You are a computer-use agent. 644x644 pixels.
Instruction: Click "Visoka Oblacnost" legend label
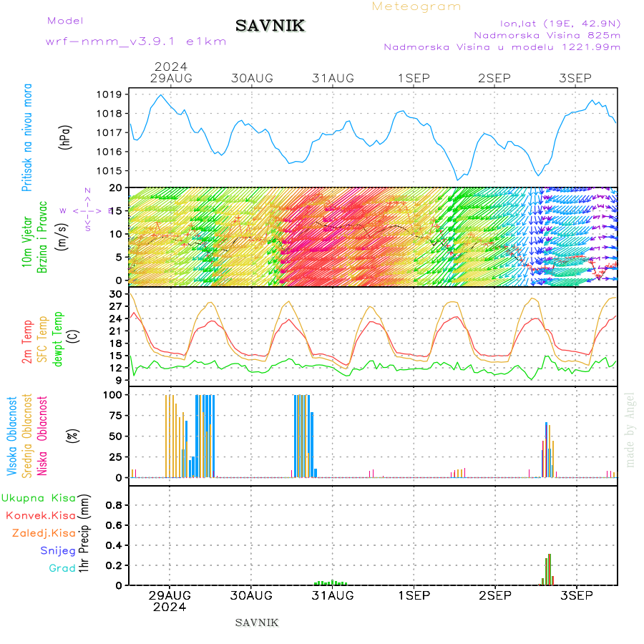11,436
